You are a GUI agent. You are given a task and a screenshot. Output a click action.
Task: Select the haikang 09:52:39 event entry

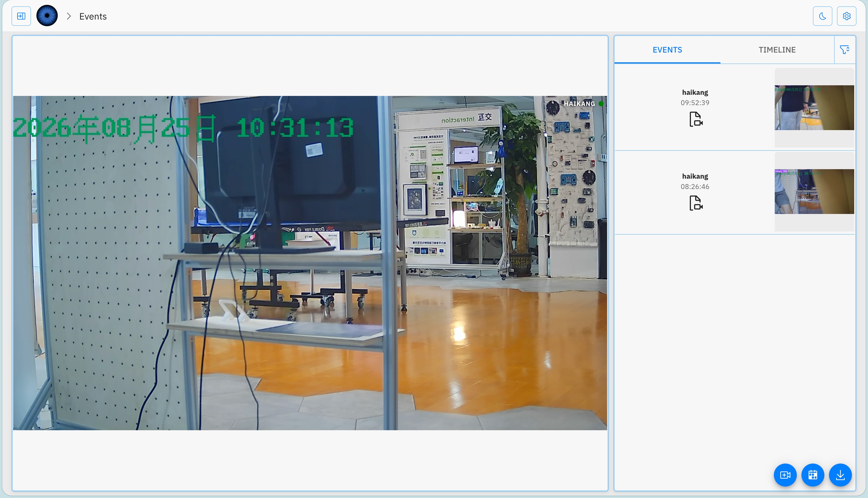point(735,108)
